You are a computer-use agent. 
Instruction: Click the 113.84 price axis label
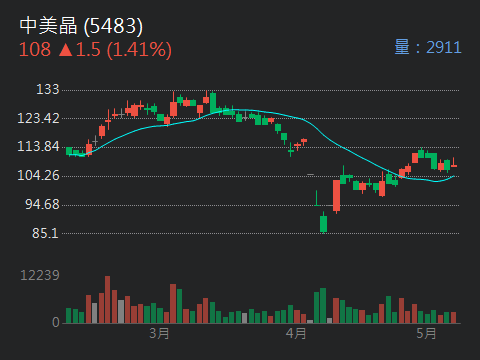(38, 146)
